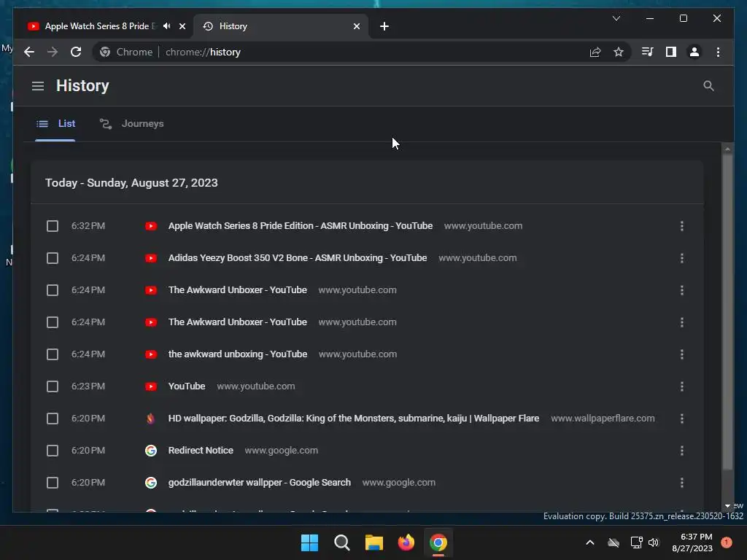Check the Adidas Yeezy Boost entry checkbox
This screenshot has width=747, height=560.
coord(53,258)
